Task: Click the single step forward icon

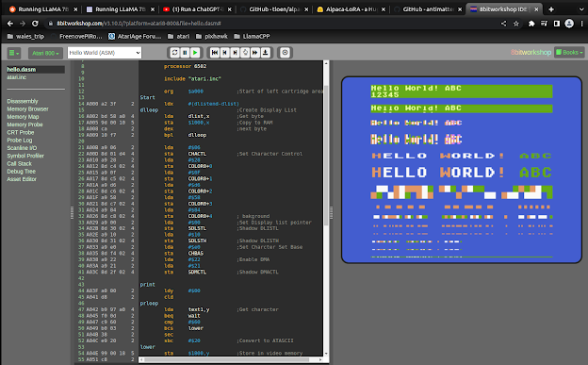Action: pyautogui.click(x=235, y=53)
